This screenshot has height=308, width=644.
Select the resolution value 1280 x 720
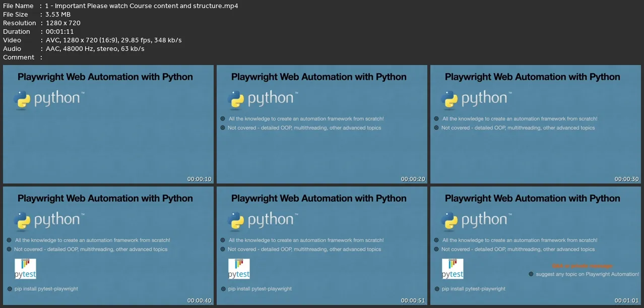(63, 23)
